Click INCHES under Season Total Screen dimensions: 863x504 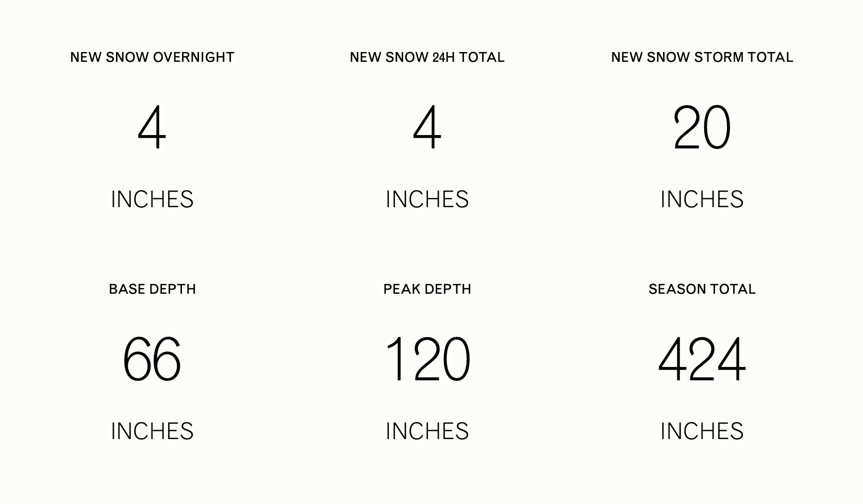(702, 431)
